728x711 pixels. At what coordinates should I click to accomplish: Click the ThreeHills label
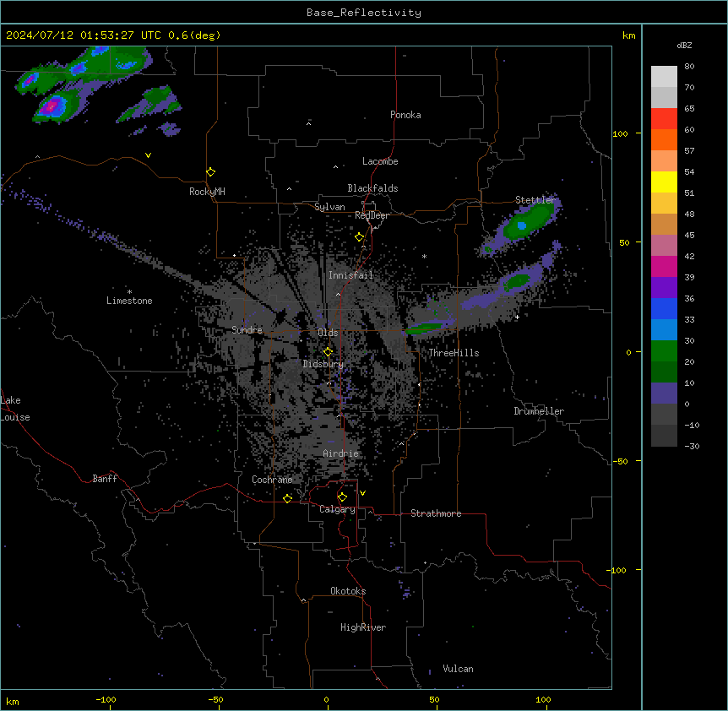click(x=454, y=353)
